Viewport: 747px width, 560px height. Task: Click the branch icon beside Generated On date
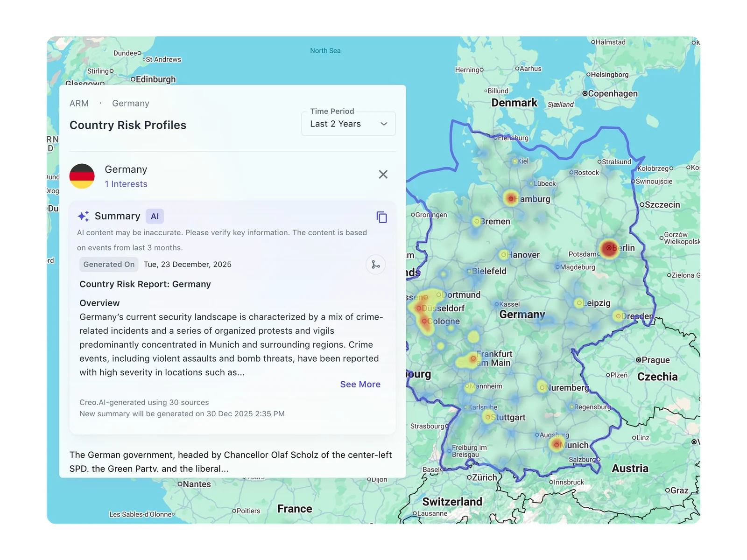click(x=376, y=265)
